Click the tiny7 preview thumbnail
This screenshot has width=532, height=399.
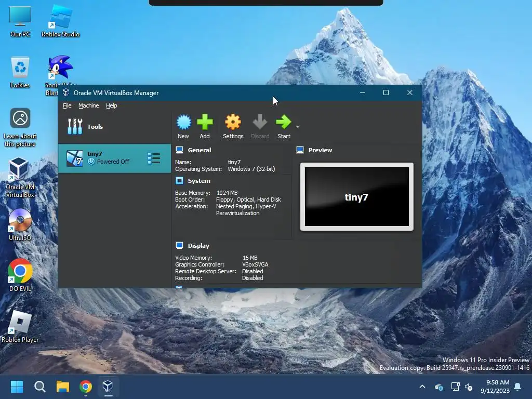pyautogui.click(x=356, y=197)
